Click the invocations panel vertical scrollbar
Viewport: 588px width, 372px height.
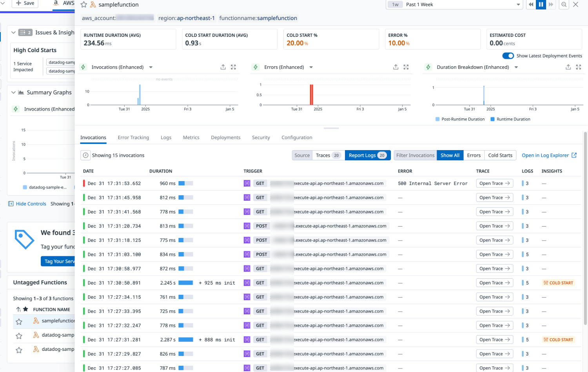tap(585, 228)
